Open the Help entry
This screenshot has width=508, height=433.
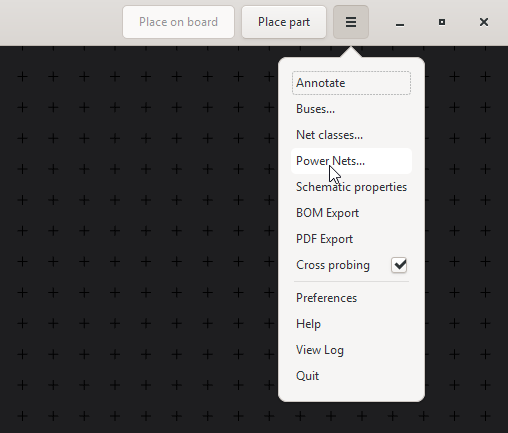[351, 324]
